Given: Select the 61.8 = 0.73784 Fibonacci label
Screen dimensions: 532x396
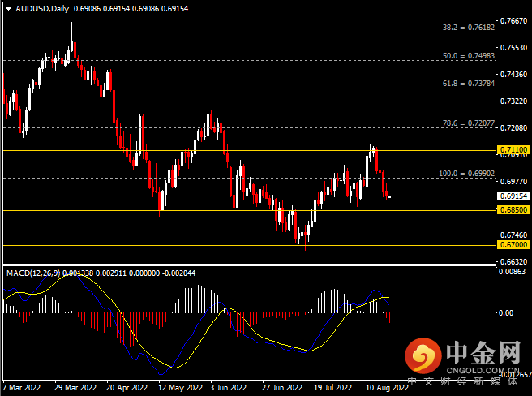Looking at the screenshot, I should (x=469, y=84).
